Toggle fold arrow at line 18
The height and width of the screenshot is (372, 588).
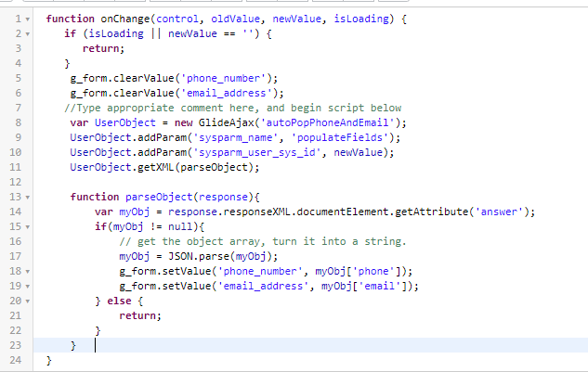coord(27,272)
